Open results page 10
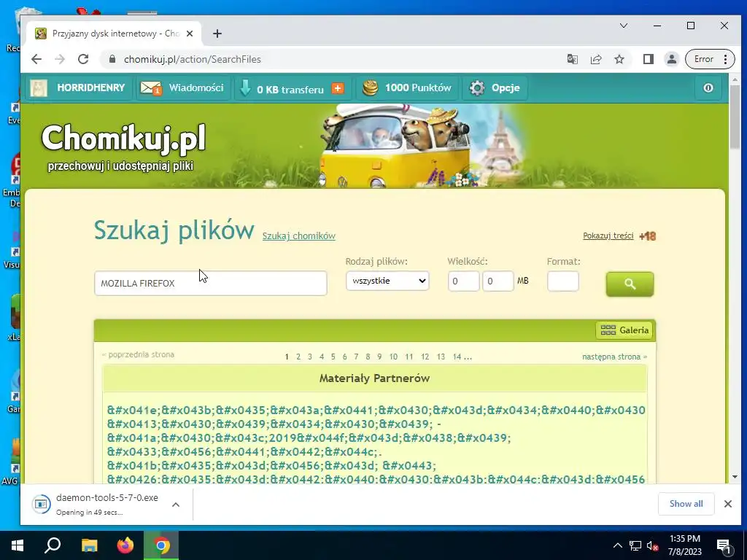Image resolution: width=747 pixels, height=560 pixels. tap(393, 357)
